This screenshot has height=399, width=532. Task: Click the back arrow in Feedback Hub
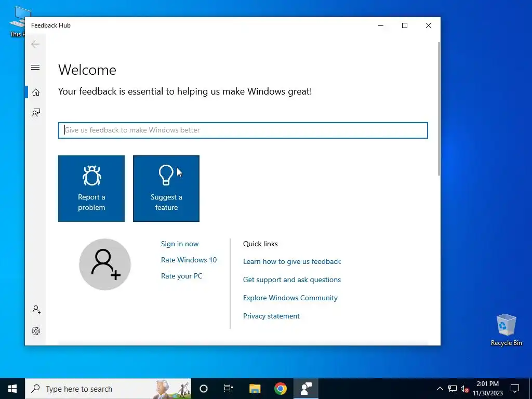35,44
